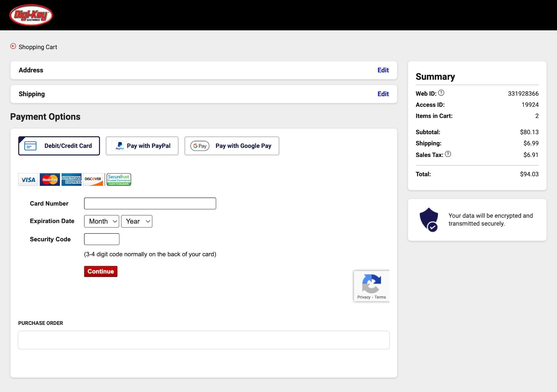557x392 pixels.
Task: Click the American Express card logo
Action: tap(71, 180)
